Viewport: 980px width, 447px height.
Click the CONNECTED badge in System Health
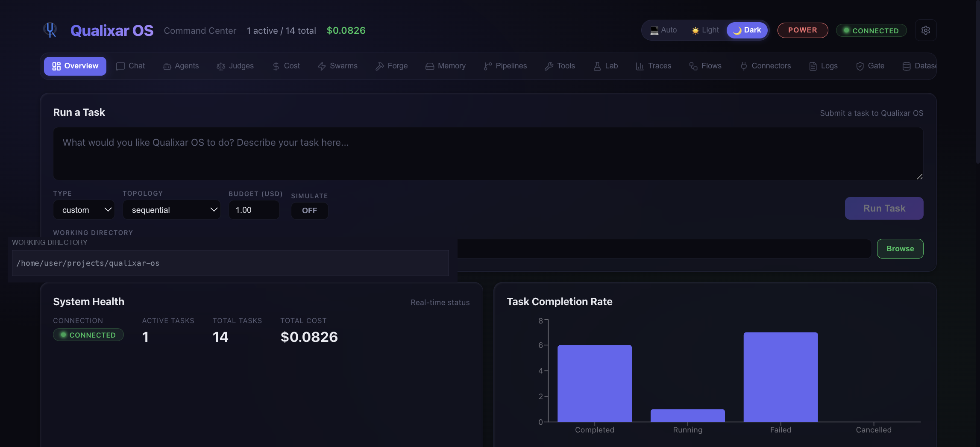point(88,335)
